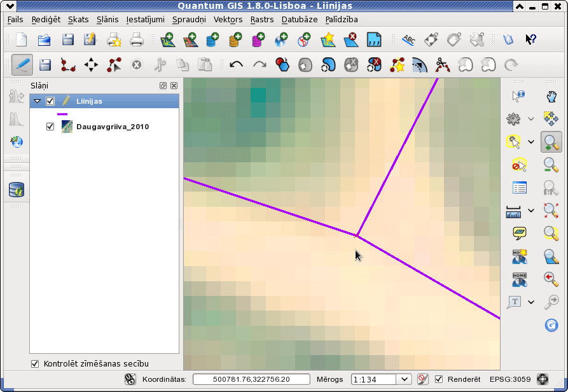
Task: Open Map Tips speech bubble icon
Action: click(520, 234)
